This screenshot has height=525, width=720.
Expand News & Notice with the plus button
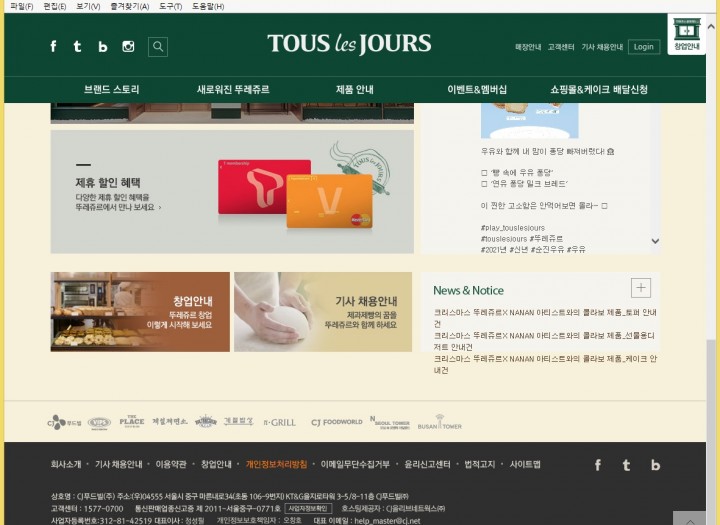coord(641,288)
